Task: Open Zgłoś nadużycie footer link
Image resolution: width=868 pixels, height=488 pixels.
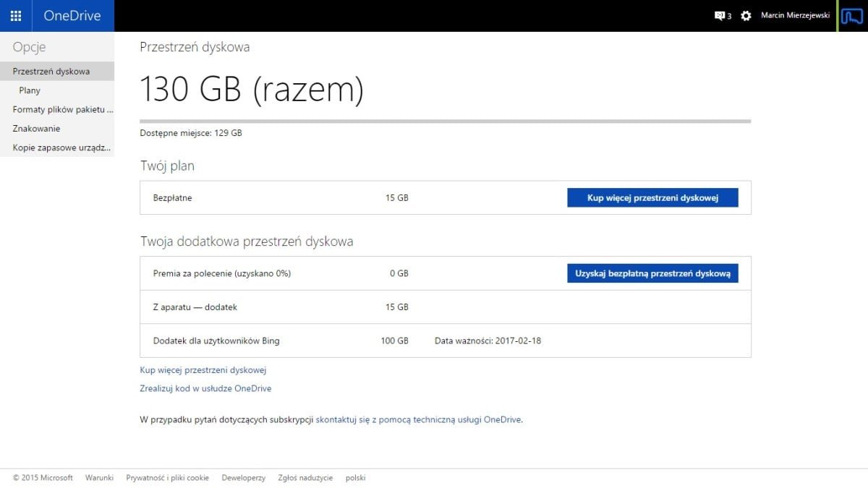Action: point(305,478)
